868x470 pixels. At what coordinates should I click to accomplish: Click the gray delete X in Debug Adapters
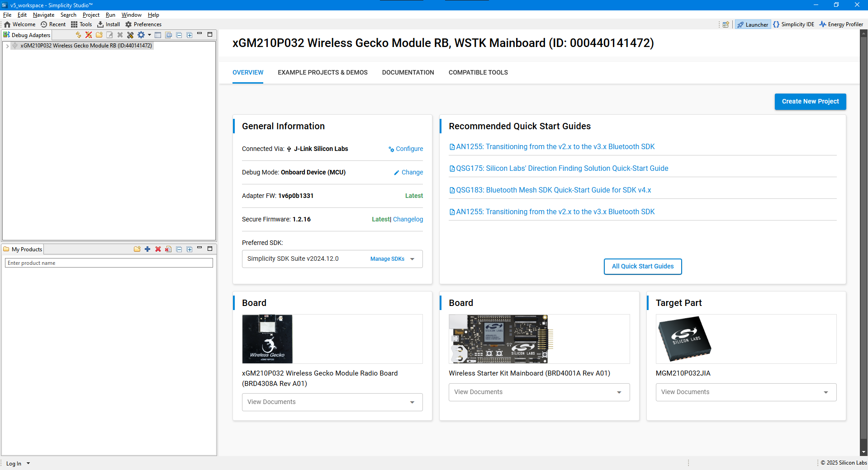point(120,35)
